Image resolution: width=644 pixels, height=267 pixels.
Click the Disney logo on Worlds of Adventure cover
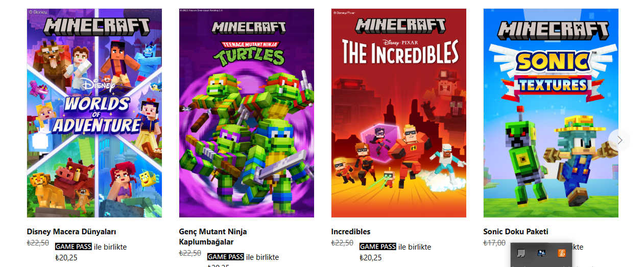pos(94,83)
